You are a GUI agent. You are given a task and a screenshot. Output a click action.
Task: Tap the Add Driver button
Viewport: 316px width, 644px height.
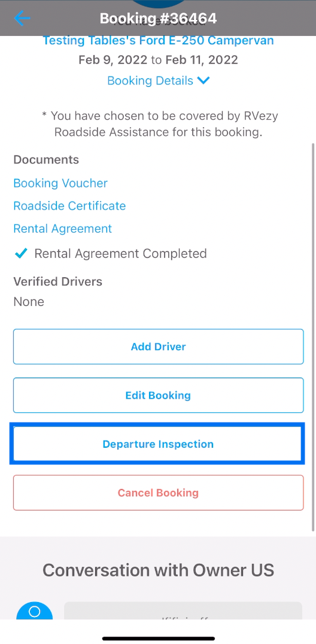pos(158,347)
